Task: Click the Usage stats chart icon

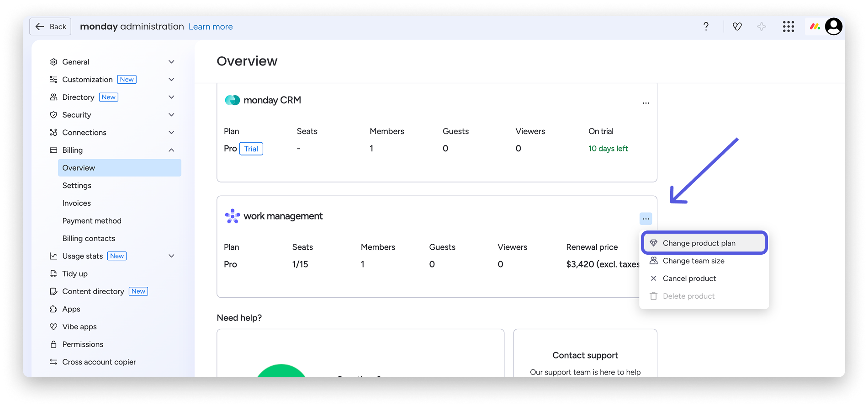Action: [53, 256]
